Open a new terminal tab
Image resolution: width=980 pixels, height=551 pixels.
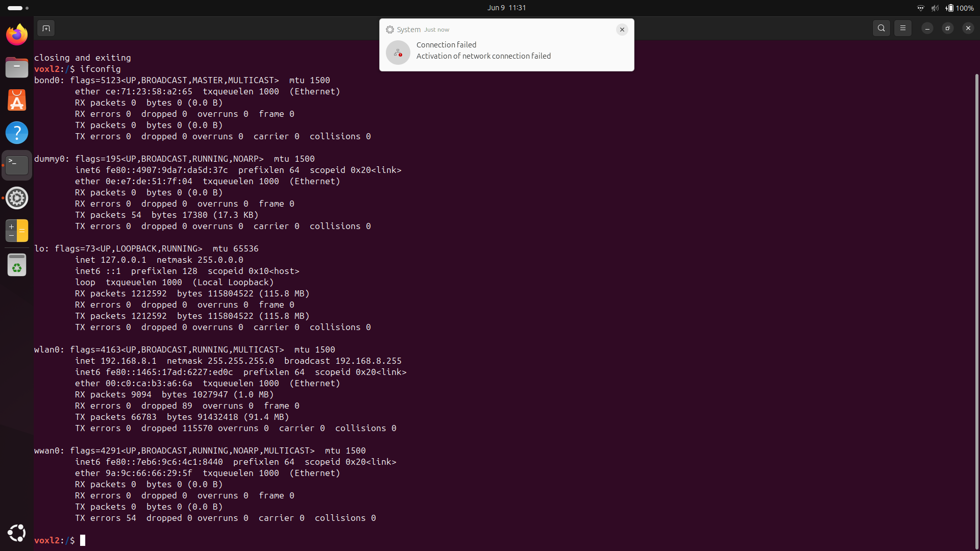point(46,29)
